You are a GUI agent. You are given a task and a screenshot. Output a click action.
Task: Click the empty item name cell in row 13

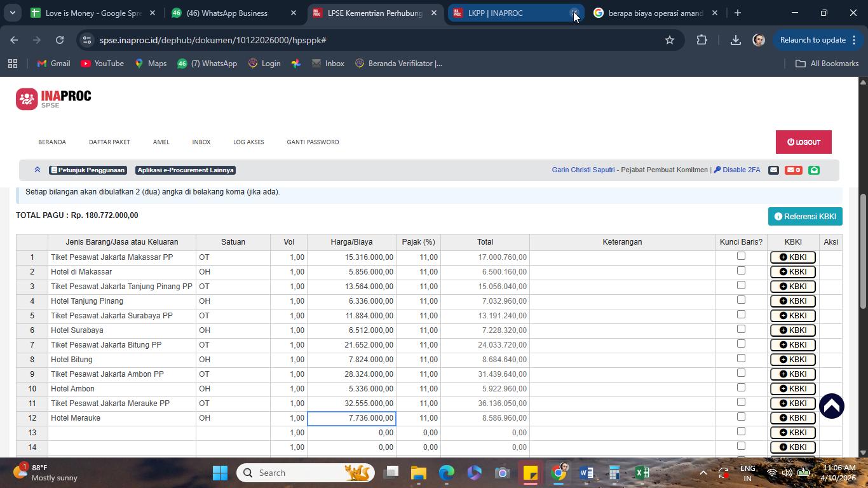(x=122, y=433)
